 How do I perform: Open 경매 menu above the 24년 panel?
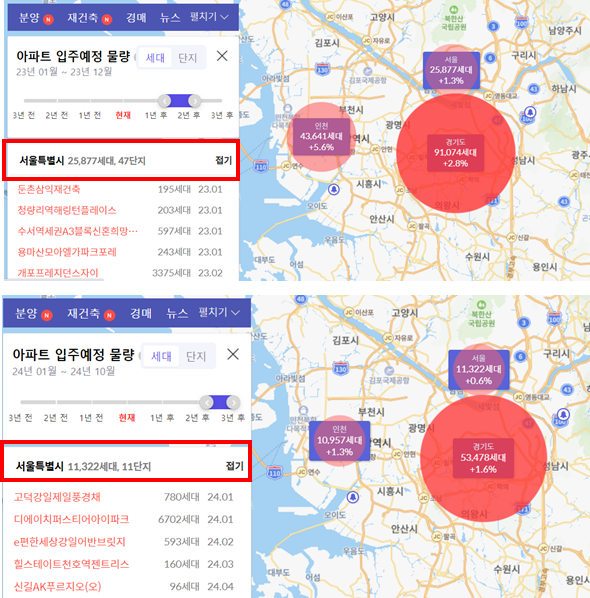coord(141,313)
